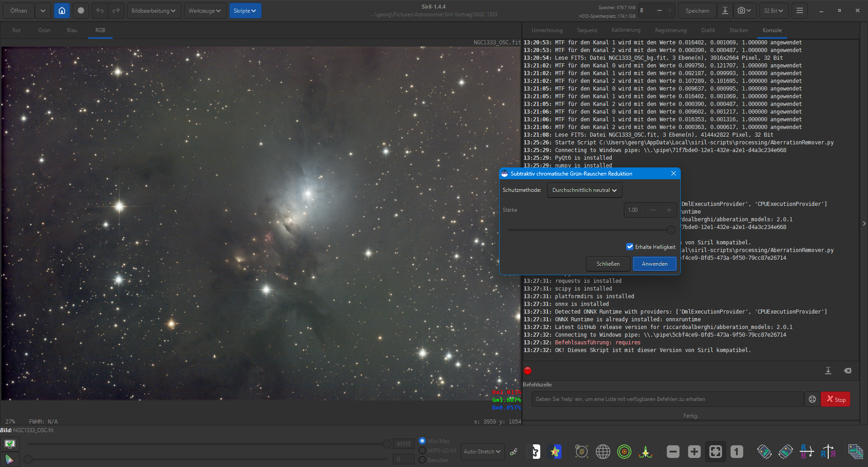Viewport: 868px width, 467px height.
Task: Toggle the false color rendering star icon
Action: [555, 452]
